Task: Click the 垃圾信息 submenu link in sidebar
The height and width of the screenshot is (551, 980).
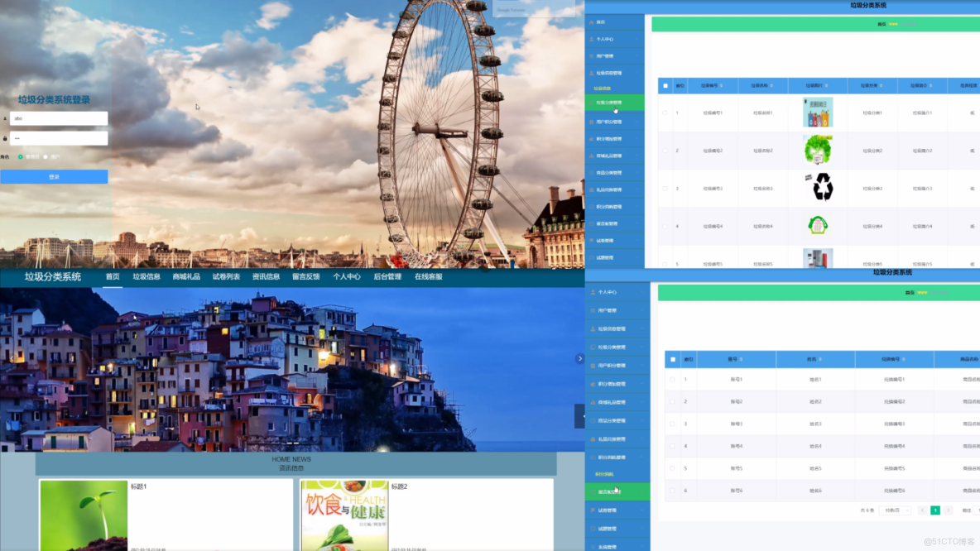Action: click(603, 89)
